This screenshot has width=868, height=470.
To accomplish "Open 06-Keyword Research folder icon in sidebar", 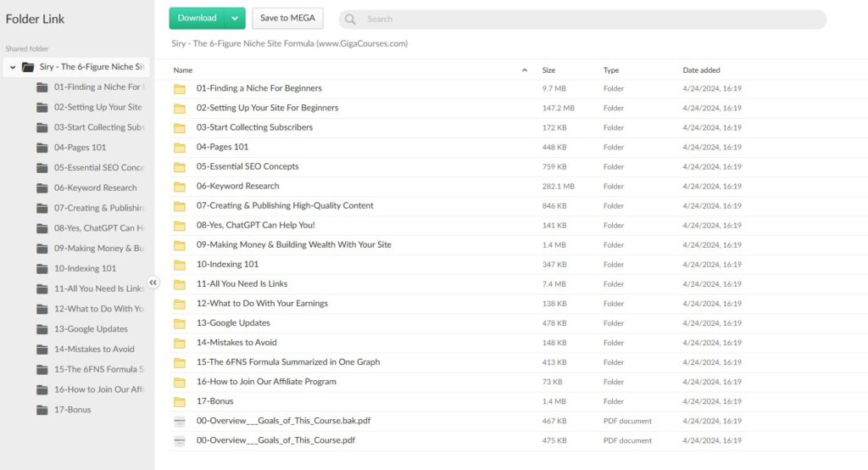I will tap(42, 187).
